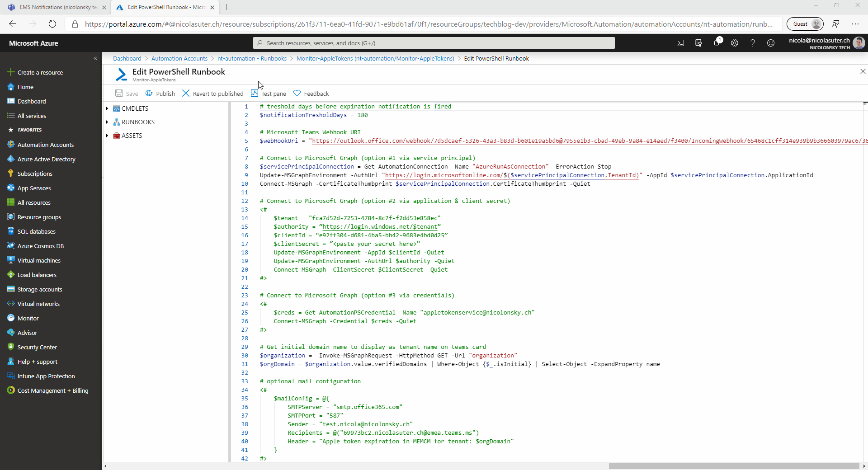Click the Resource groups icon
The image size is (868, 470).
[x=11, y=217]
